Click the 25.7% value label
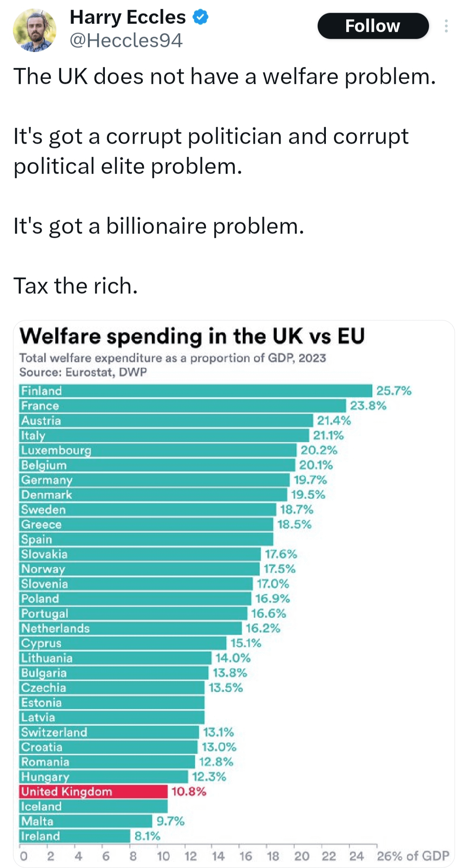Viewport: 468px width, 868px height. pyautogui.click(x=393, y=391)
